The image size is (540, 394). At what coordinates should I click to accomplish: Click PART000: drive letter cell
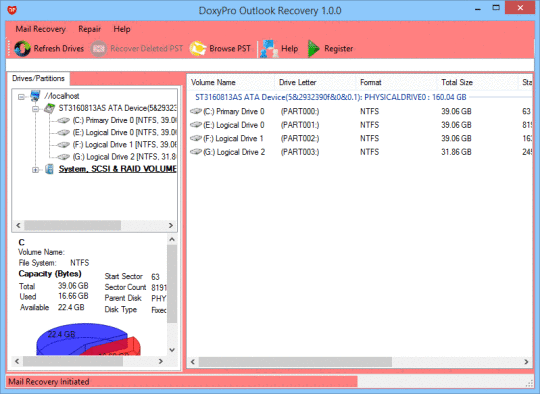[300, 111]
